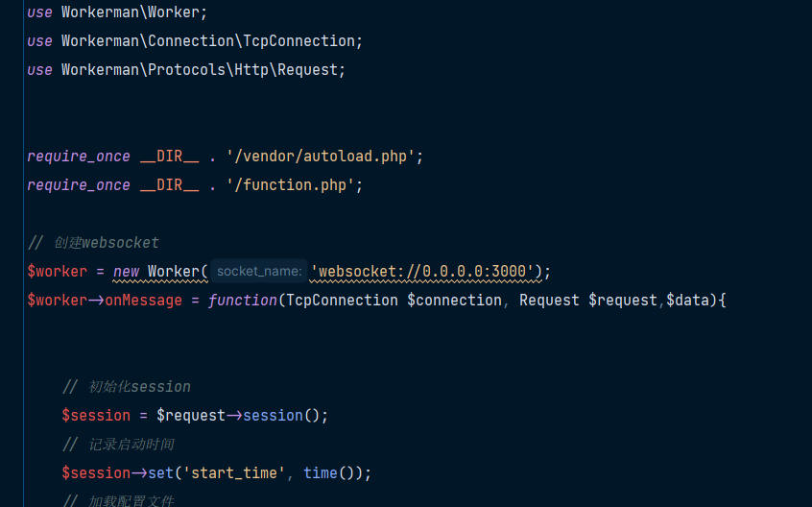Click the 'websocket://0.0.0.0:3000' string
This screenshot has height=507, width=812.
point(422,272)
